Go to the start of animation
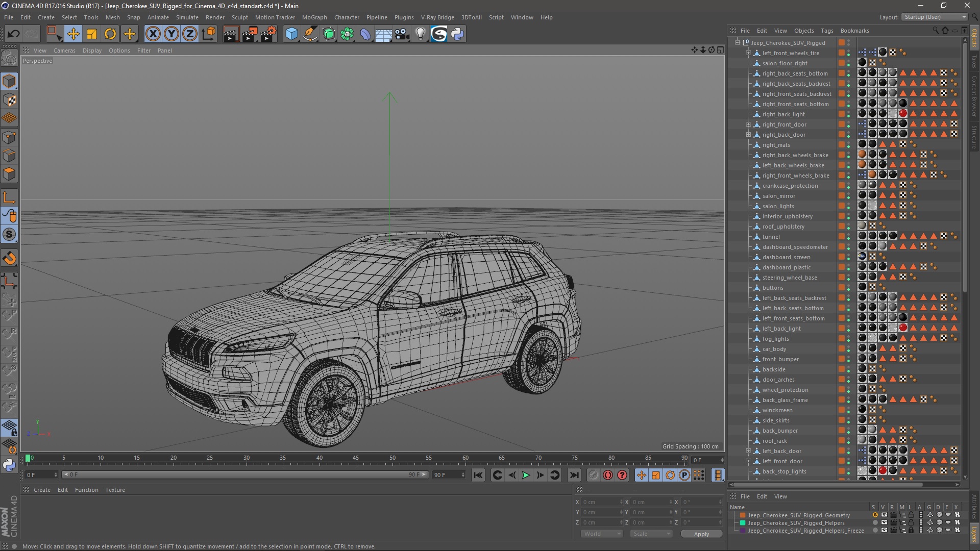 (x=478, y=475)
